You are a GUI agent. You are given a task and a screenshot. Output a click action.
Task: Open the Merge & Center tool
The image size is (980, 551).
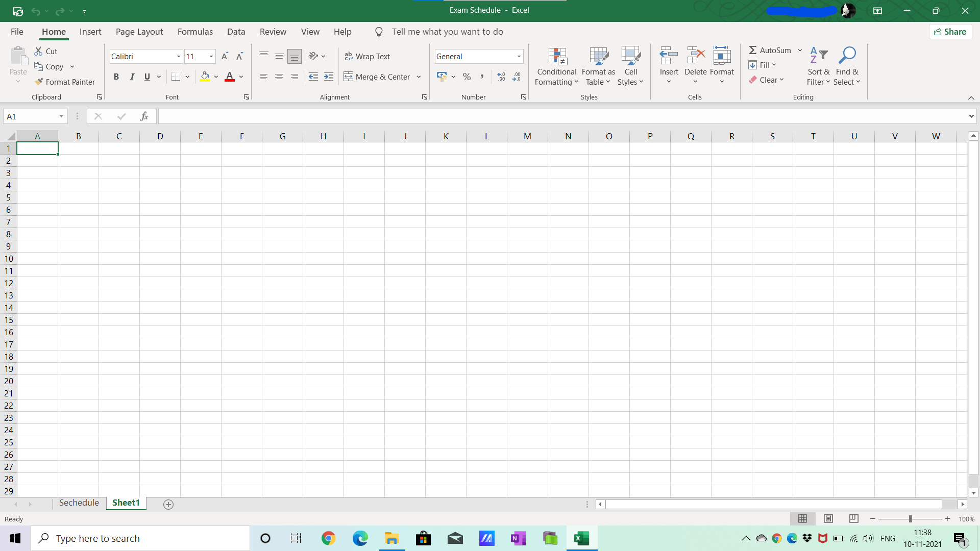pyautogui.click(x=377, y=77)
